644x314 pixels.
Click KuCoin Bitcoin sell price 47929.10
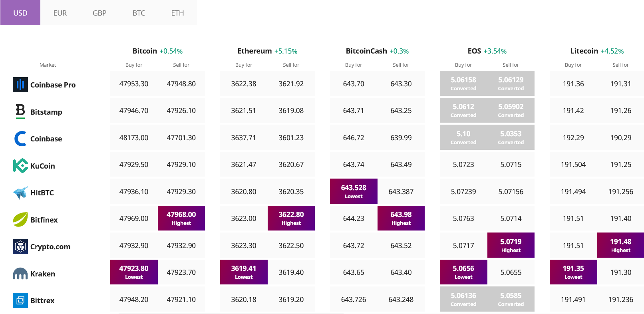(181, 165)
